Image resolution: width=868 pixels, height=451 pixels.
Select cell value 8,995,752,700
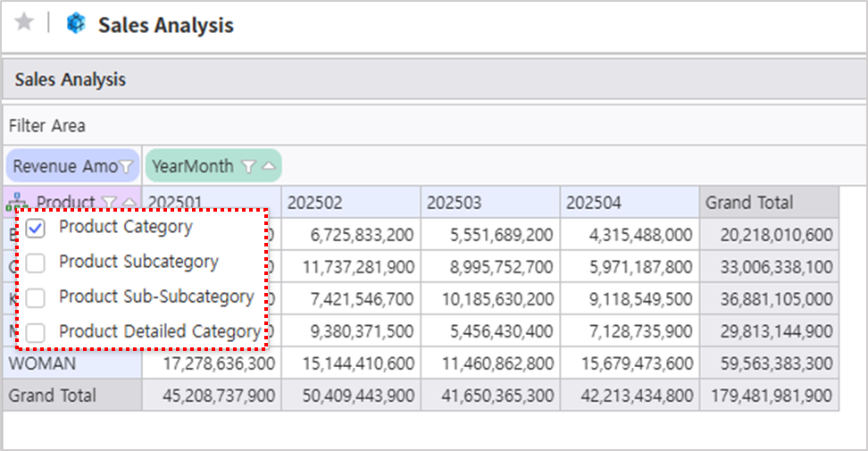point(490,267)
